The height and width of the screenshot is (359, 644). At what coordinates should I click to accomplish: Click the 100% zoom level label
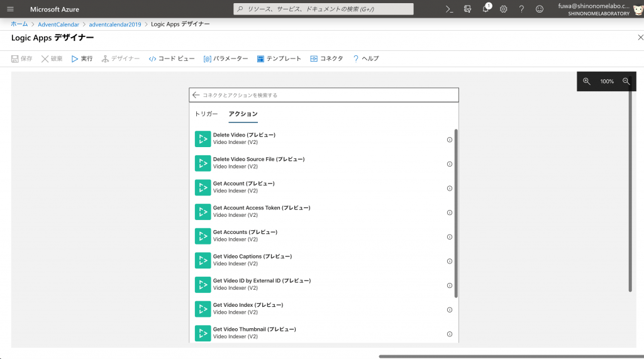pos(607,81)
